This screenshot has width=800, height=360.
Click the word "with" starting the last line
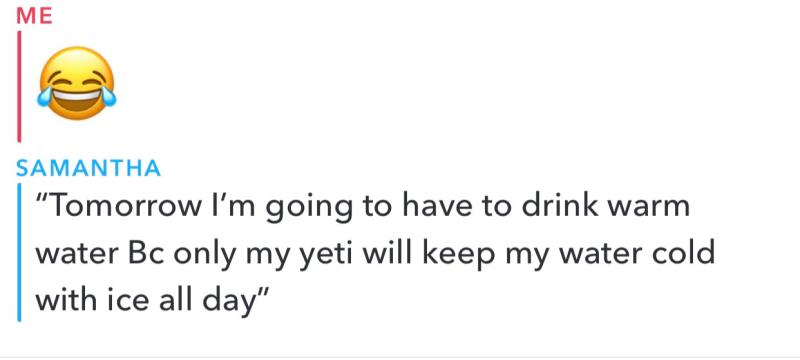66,300
